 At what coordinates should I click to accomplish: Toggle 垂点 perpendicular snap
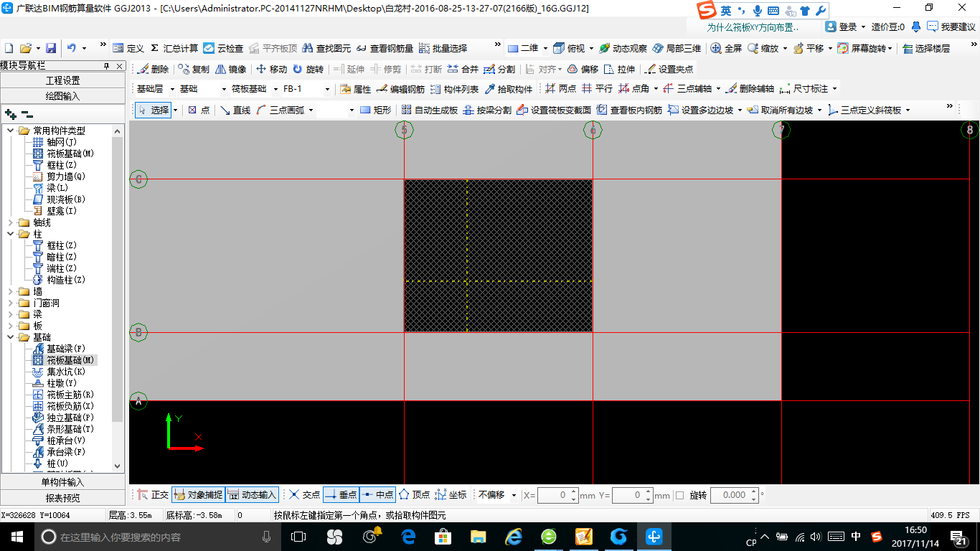[x=341, y=495]
